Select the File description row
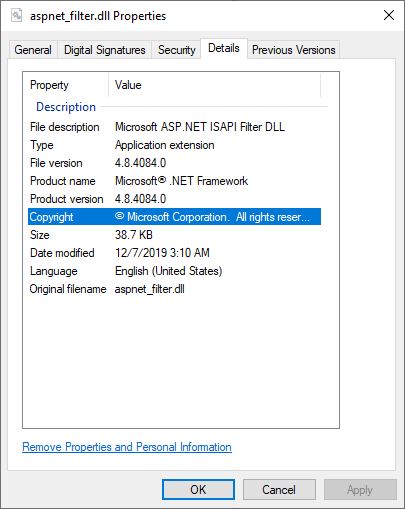Viewport: 405px width, 509px height. pyautogui.click(x=174, y=127)
